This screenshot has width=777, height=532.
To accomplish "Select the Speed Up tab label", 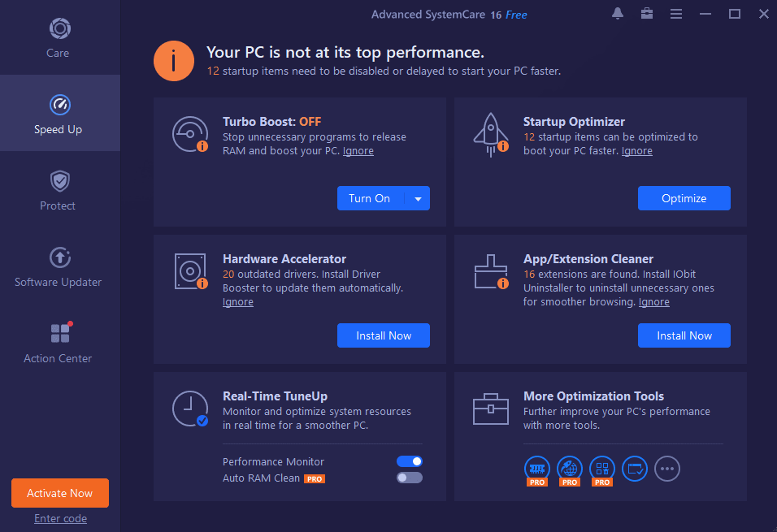I will pos(58,130).
